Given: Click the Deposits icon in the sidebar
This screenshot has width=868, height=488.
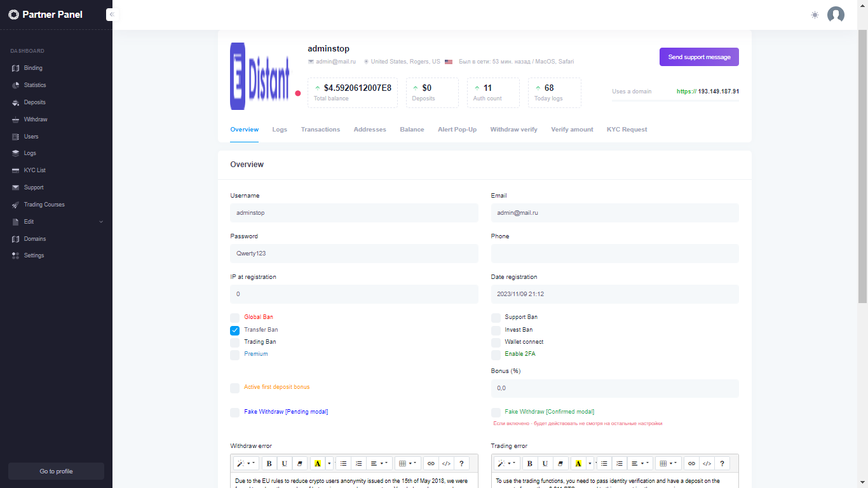Looking at the screenshot, I should coord(16,102).
